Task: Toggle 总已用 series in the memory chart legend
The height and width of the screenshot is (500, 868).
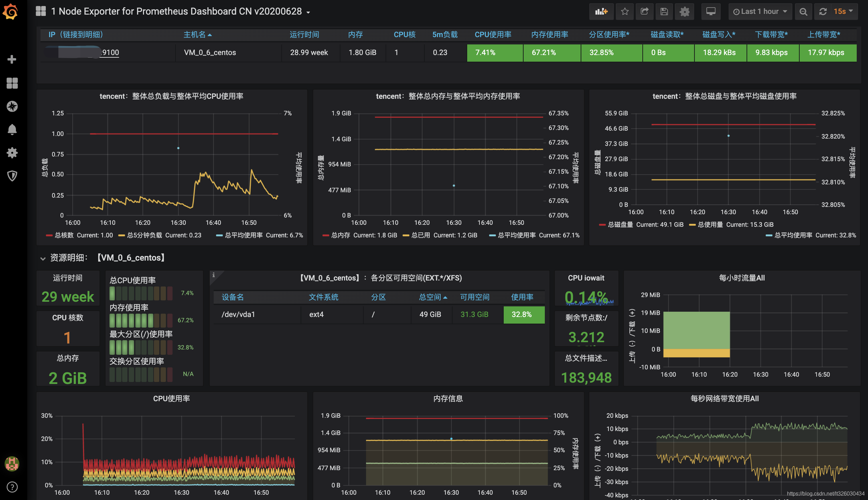Action: (x=420, y=235)
